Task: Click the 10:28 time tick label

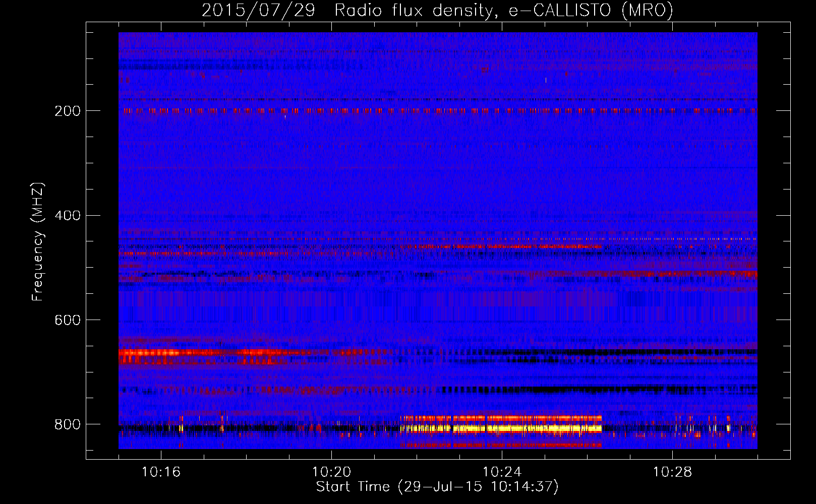Action: (x=672, y=472)
